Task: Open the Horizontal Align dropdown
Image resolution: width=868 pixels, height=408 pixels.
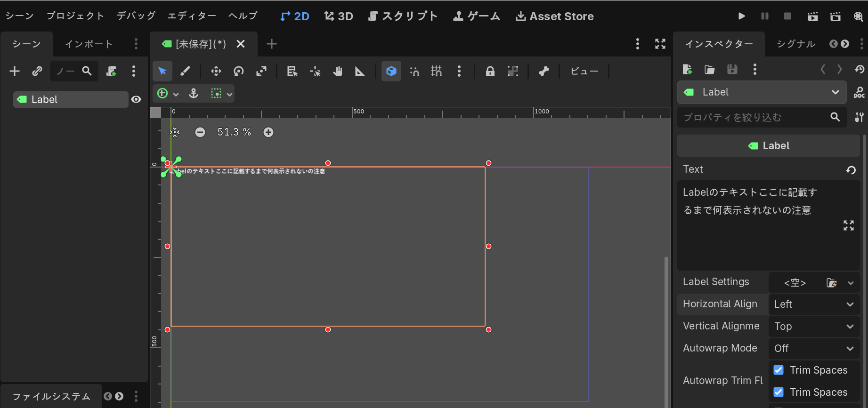Action: click(814, 304)
